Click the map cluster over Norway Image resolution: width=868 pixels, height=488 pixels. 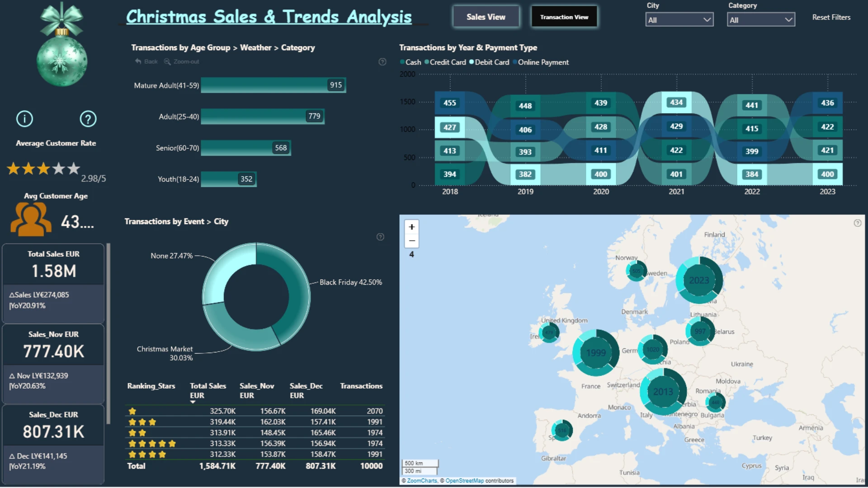(x=636, y=271)
